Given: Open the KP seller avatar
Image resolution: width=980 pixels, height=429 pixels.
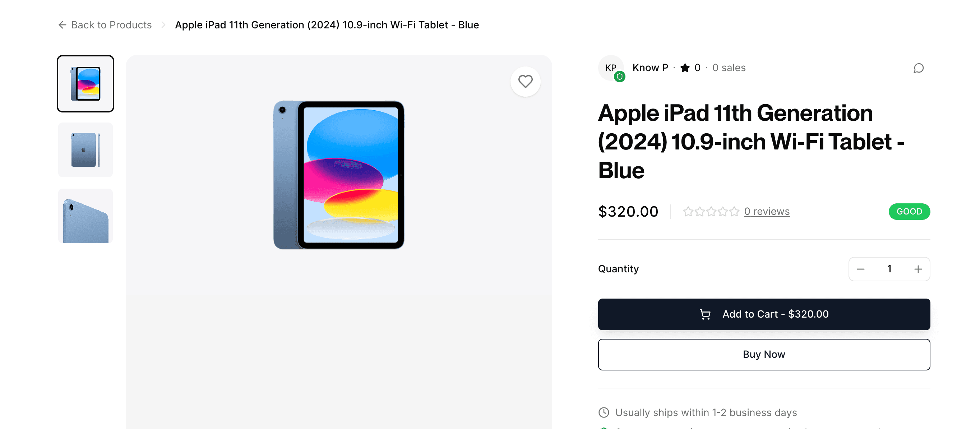Looking at the screenshot, I should coord(611,68).
